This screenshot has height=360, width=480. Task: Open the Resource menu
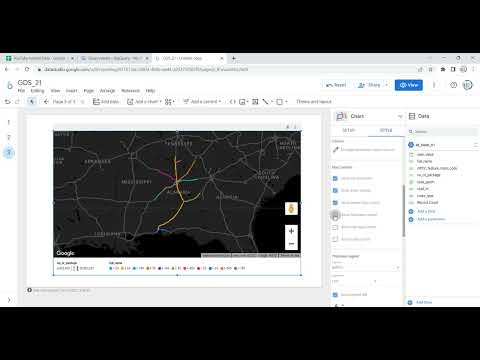(x=130, y=91)
